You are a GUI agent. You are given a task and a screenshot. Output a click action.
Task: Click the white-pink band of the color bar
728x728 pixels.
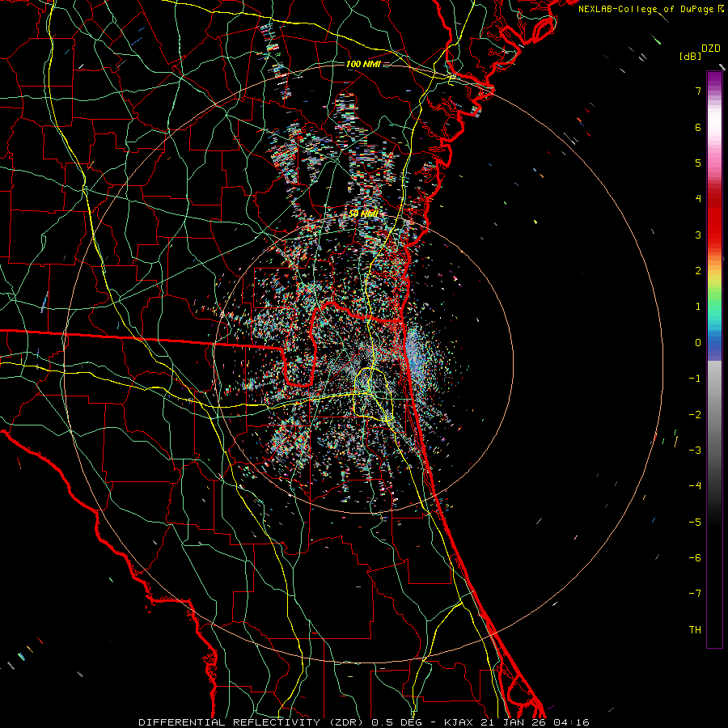[x=714, y=128]
